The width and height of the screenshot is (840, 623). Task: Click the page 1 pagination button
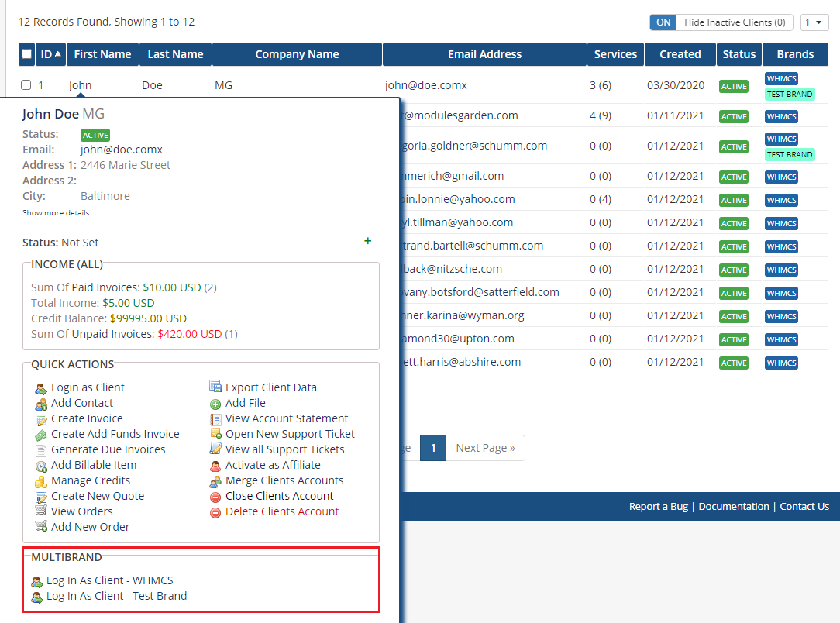coord(433,448)
